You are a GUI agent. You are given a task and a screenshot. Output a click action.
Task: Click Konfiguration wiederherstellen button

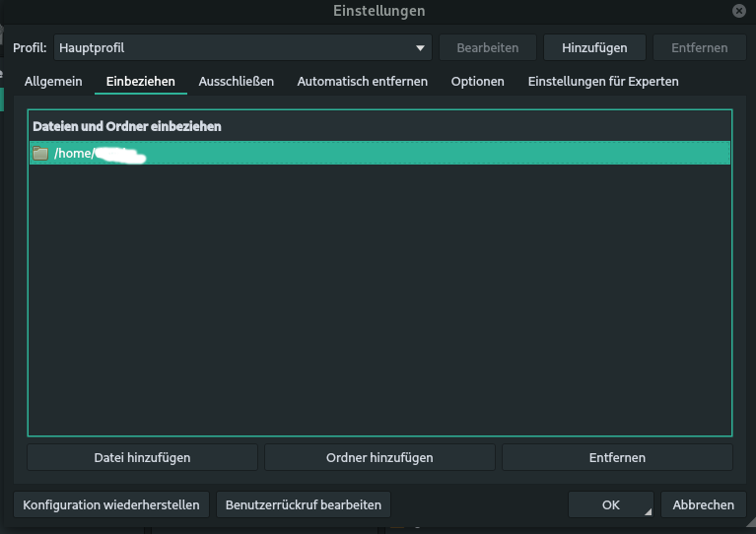pos(111,504)
